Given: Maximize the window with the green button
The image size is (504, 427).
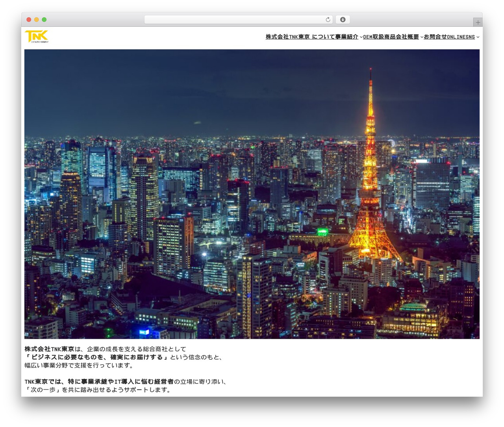Looking at the screenshot, I should tap(44, 20).
